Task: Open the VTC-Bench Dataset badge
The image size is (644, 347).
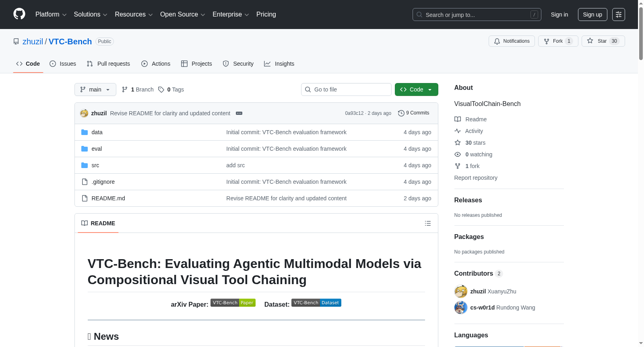Action: (316, 303)
